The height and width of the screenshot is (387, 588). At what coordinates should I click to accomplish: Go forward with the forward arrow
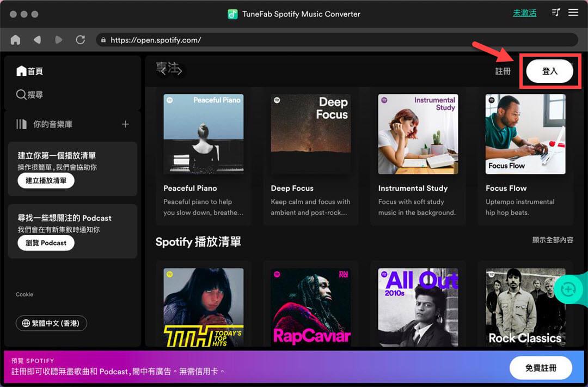[58, 40]
